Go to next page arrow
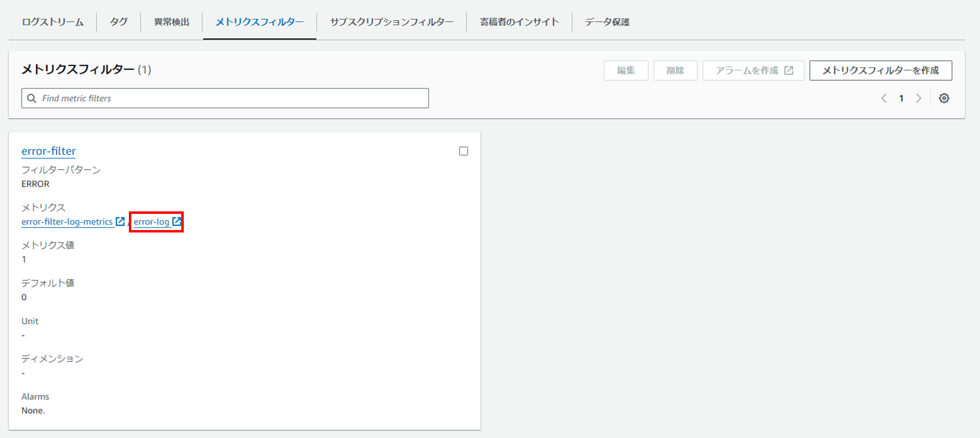 [x=919, y=98]
